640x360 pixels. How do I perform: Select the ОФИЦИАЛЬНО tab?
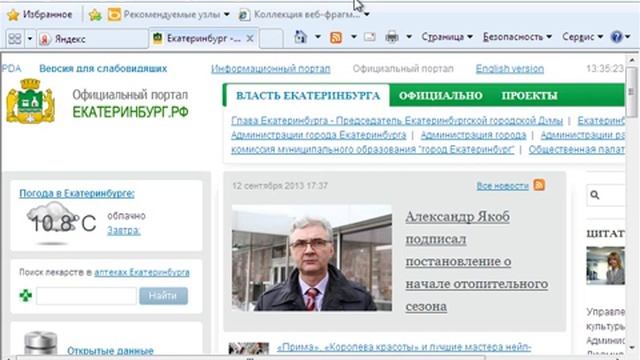pos(441,96)
